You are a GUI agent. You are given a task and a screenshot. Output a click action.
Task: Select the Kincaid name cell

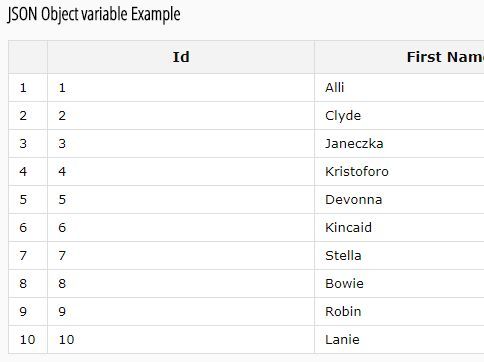399,228
